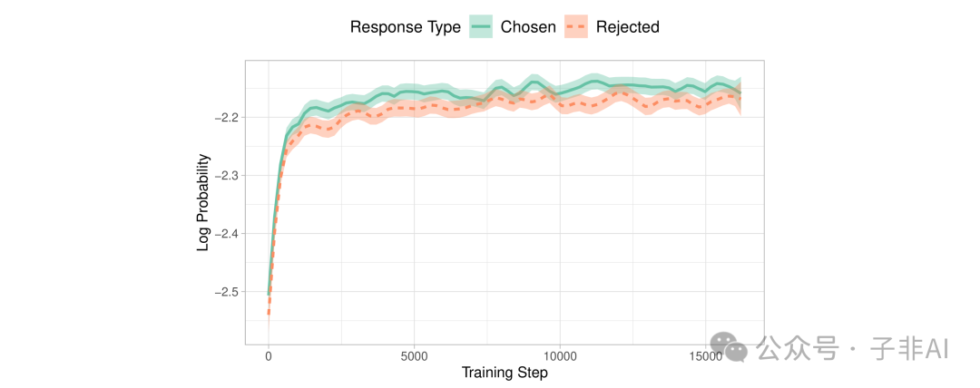Click the 5000 x-axis tick label

(x=414, y=355)
